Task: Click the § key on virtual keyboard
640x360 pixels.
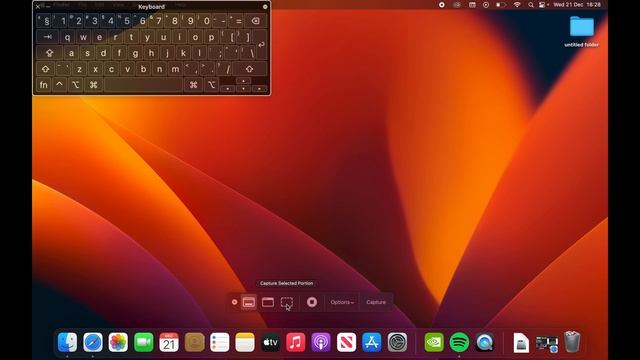Action: point(44,21)
